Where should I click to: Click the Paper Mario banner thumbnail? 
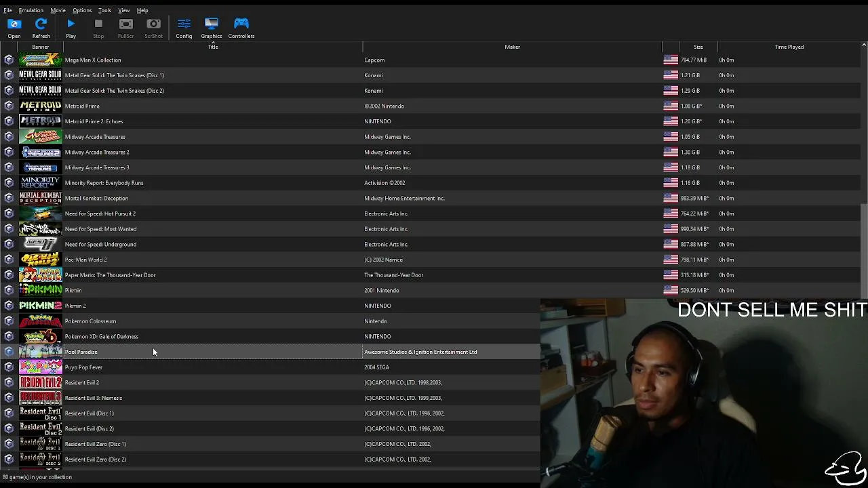[41, 275]
